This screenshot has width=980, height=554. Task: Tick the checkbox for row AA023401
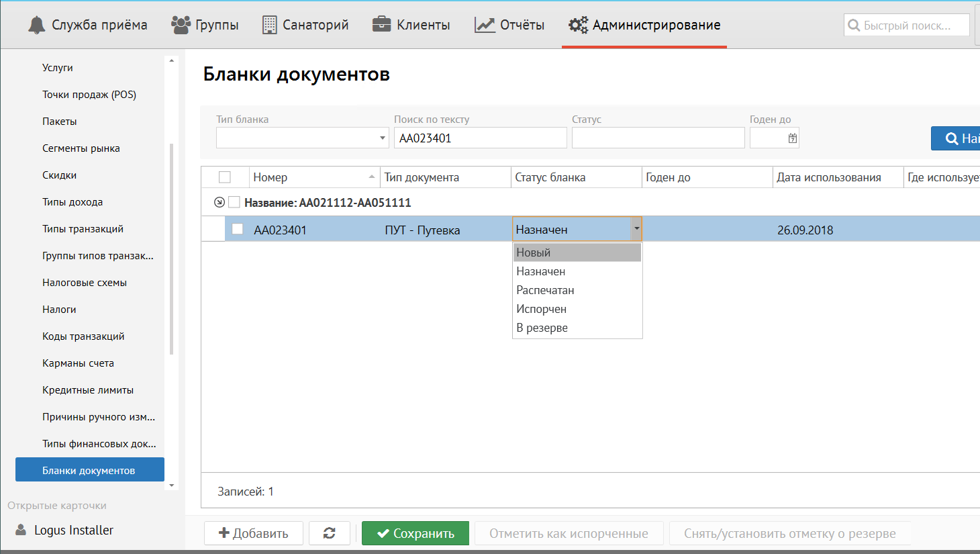237,229
